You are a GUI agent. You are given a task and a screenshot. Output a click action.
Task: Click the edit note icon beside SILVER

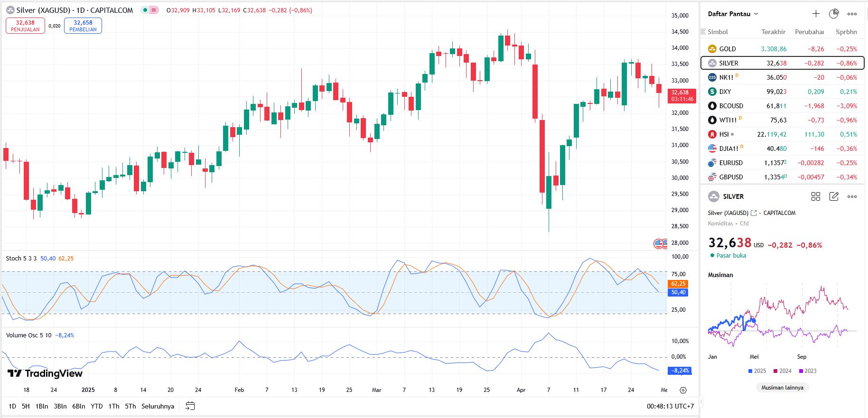click(x=834, y=196)
